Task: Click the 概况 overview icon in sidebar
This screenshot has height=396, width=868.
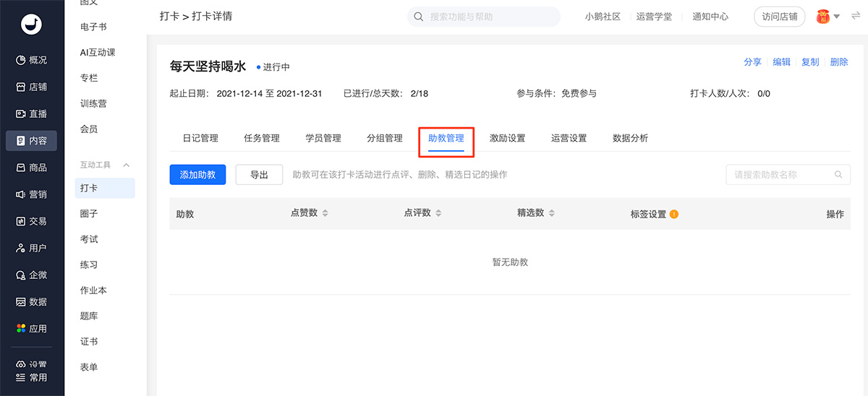Action: (21, 60)
